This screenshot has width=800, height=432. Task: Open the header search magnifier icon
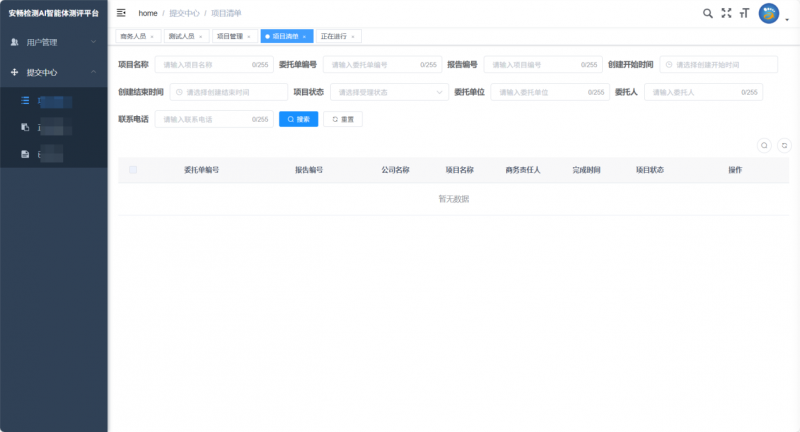coord(708,13)
